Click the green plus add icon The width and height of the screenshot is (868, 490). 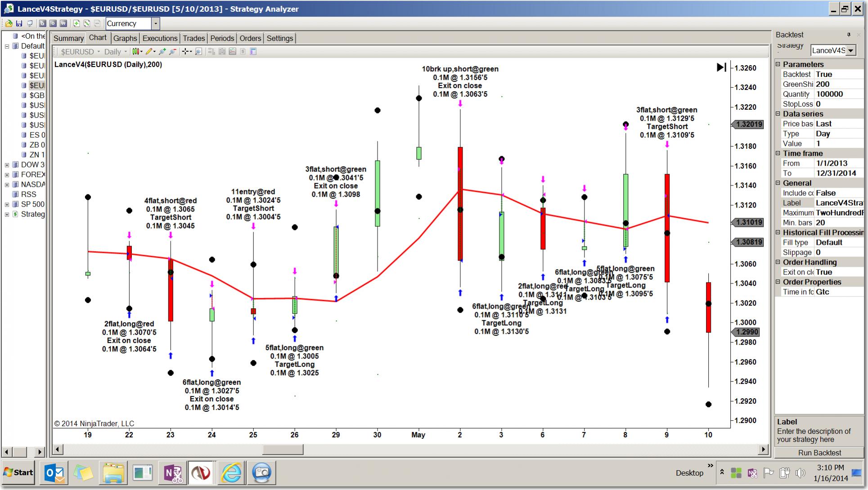coord(76,23)
